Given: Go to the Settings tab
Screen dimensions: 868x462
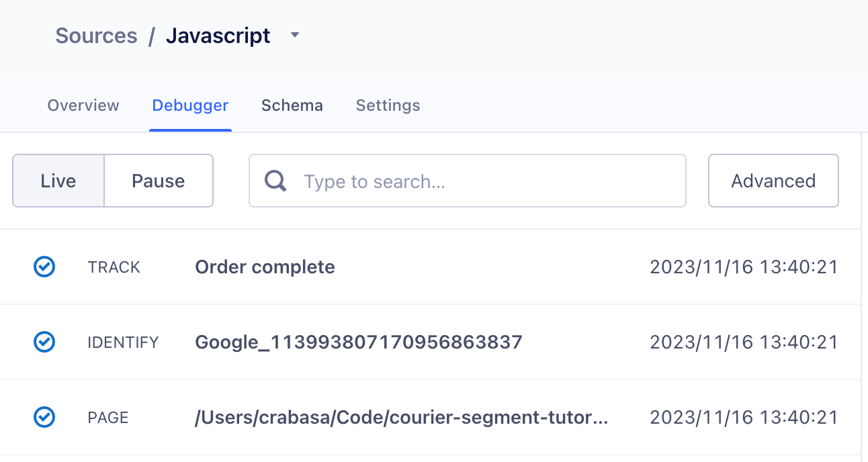Looking at the screenshot, I should (388, 105).
